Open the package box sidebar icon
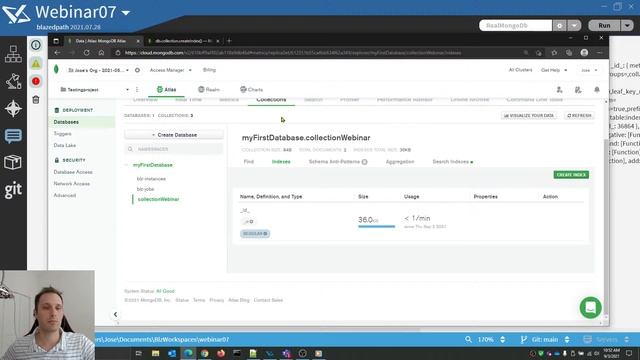 pyautogui.click(x=13, y=162)
